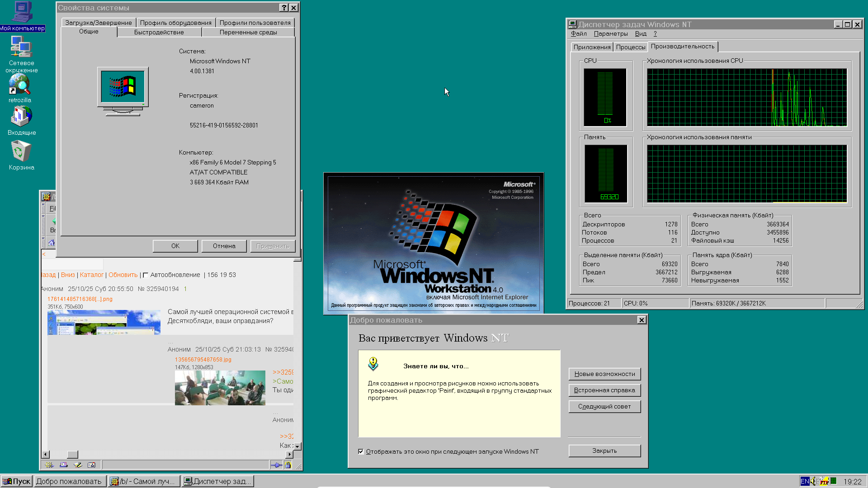This screenshot has height=488, width=868.
Task: Switch to the Процессы tab
Action: 630,47
